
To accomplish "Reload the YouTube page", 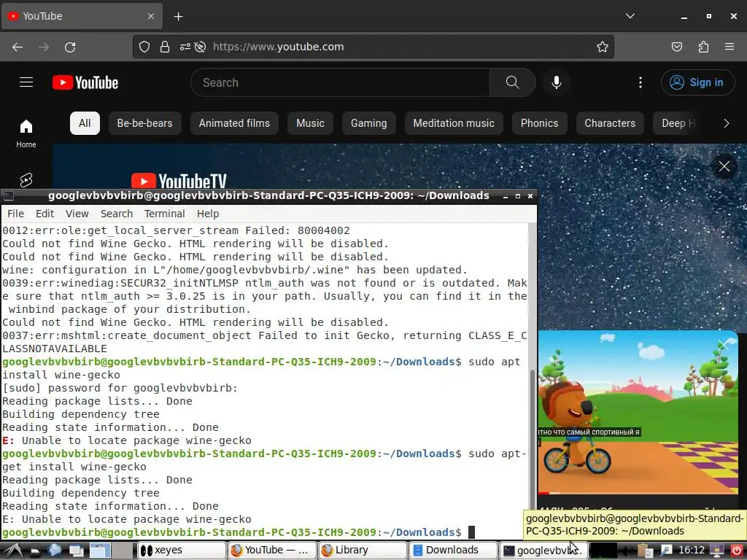I will pos(70,47).
